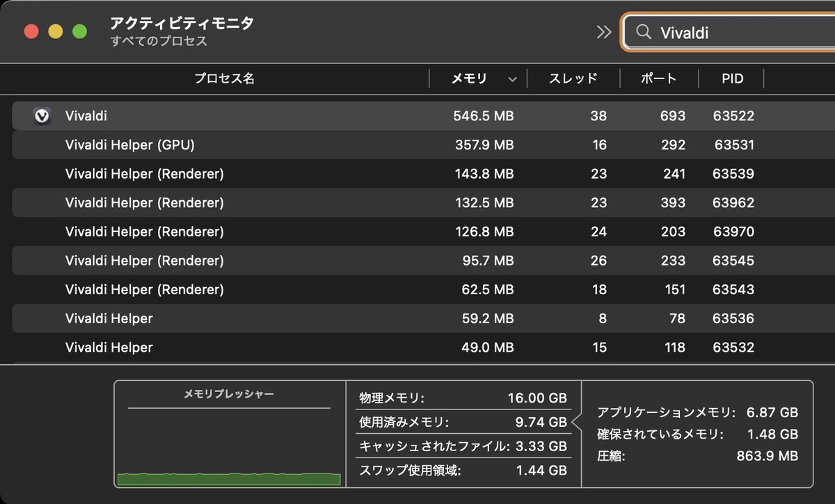The image size is (835, 504).
Task: Click スワップ使用領域 1.44 GB entry
Action: (463, 471)
